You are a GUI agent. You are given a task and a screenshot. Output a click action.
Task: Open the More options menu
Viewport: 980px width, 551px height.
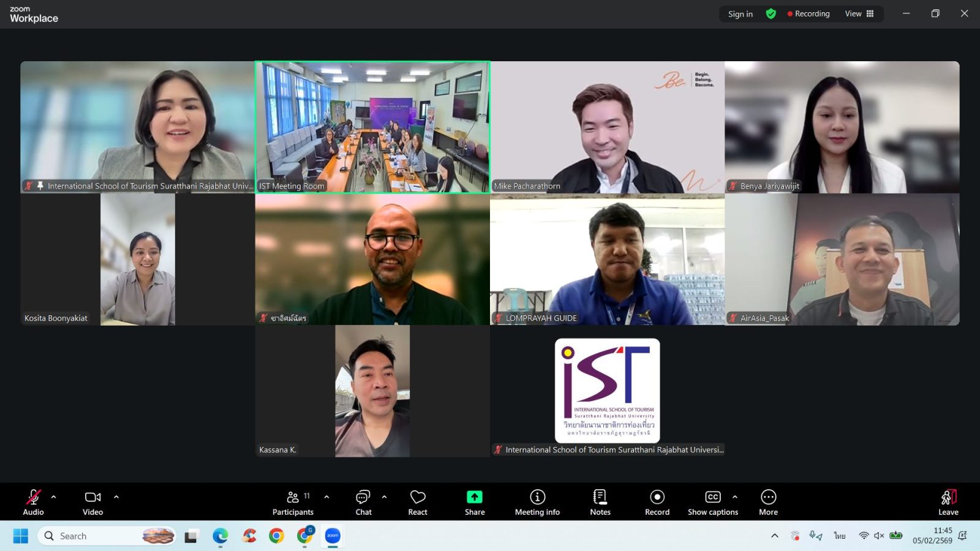(768, 502)
